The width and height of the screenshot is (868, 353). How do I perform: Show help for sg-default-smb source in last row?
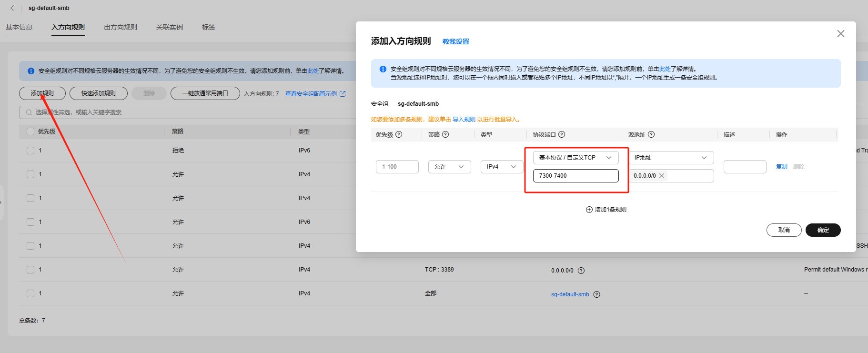[597, 294]
